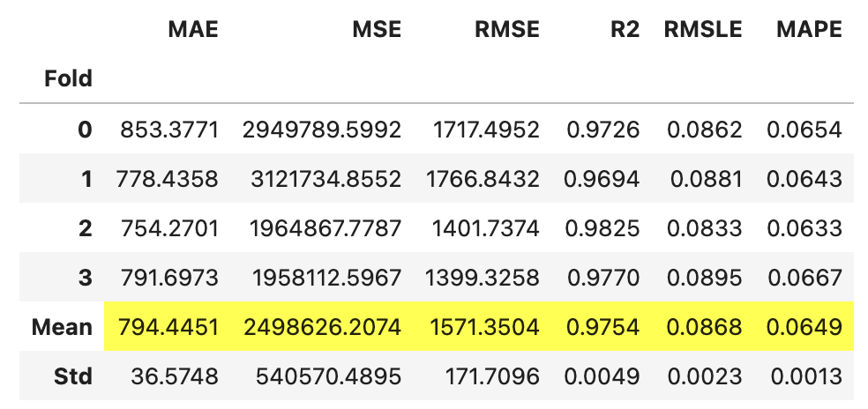This screenshot has width=868, height=409.
Task: Click Fold 1 MSE value 3121734.8552
Action: click(326, 179)
